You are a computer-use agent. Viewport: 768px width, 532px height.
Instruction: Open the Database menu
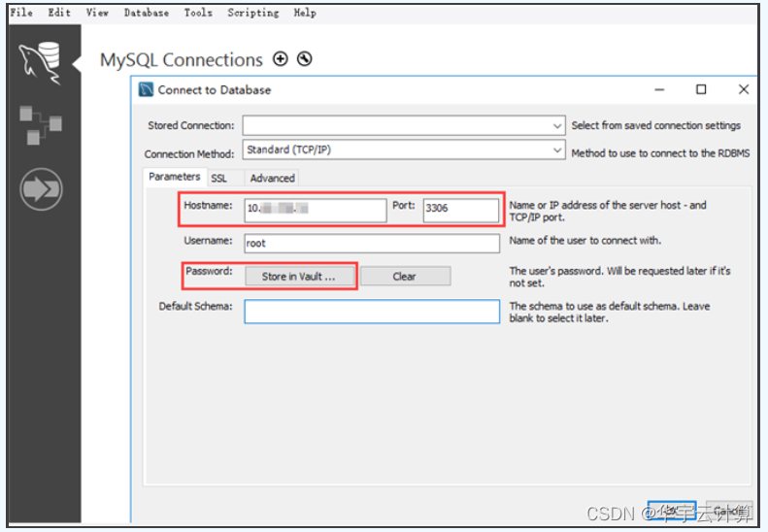[x=147, y=13]
